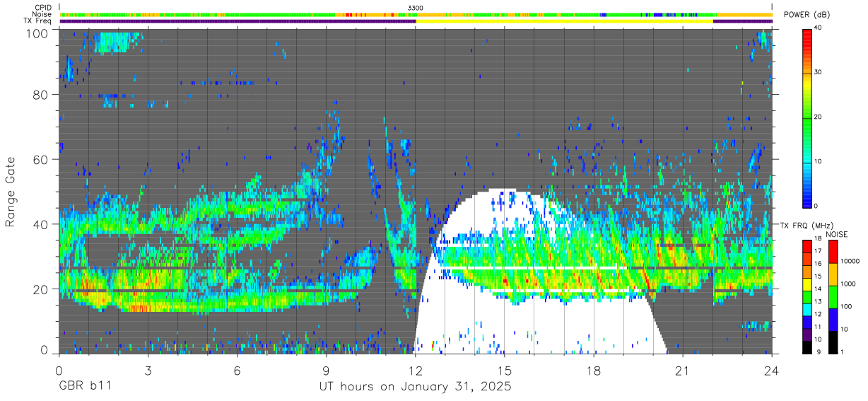868x401 pixels.
Task: Click the 3 UT hour tick label
Action: (x=148, y=371)
